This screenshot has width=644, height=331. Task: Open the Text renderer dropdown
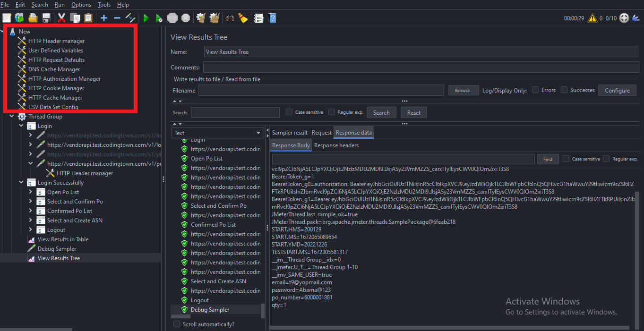click(217, 133)
